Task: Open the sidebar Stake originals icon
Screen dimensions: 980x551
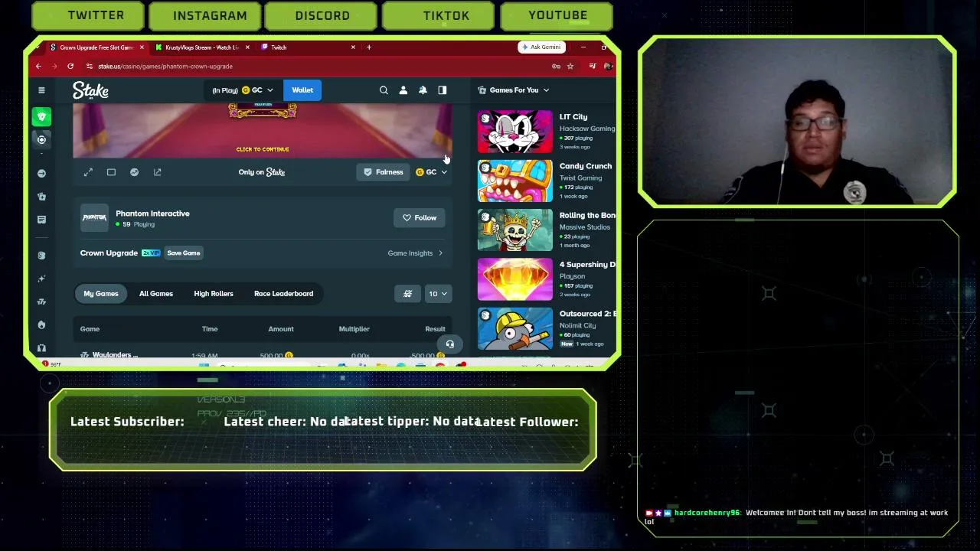Action: click(41, 256)
